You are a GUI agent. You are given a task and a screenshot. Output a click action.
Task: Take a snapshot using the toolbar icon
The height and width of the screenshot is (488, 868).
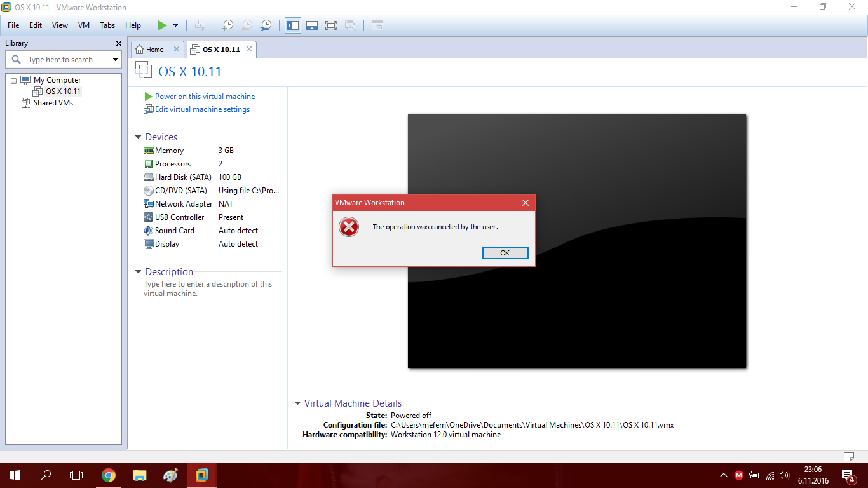227,25
